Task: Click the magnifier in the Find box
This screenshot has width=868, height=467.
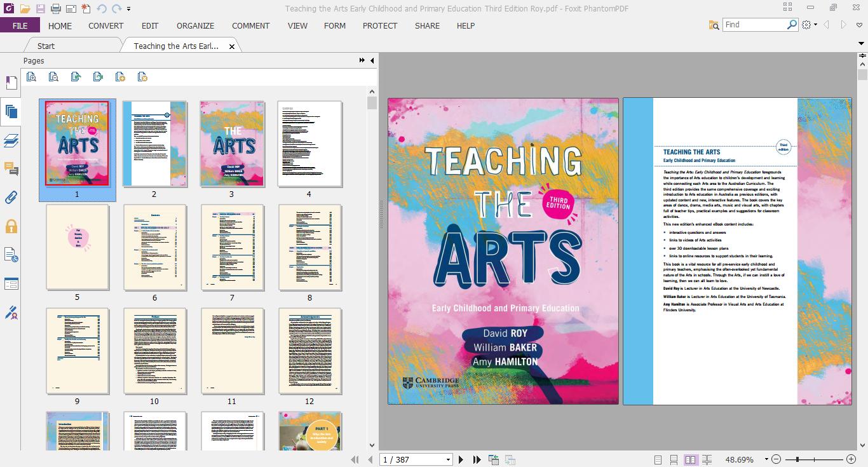Action: (x=792, y=24)
